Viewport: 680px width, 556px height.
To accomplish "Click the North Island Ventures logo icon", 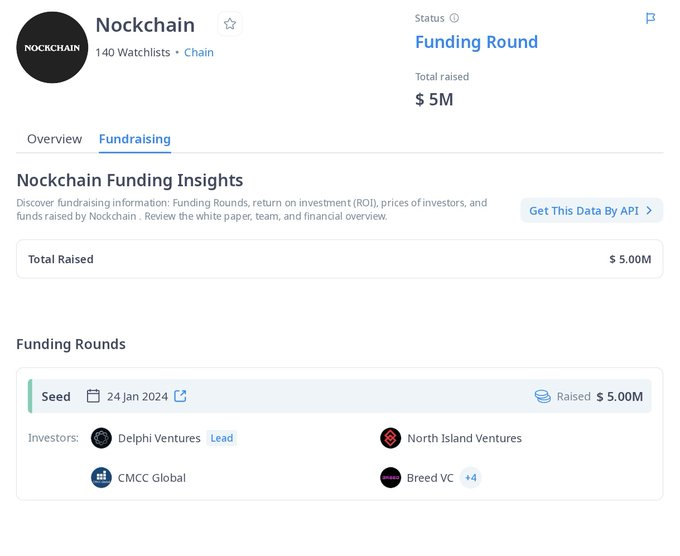I will (x=390, y=438).
